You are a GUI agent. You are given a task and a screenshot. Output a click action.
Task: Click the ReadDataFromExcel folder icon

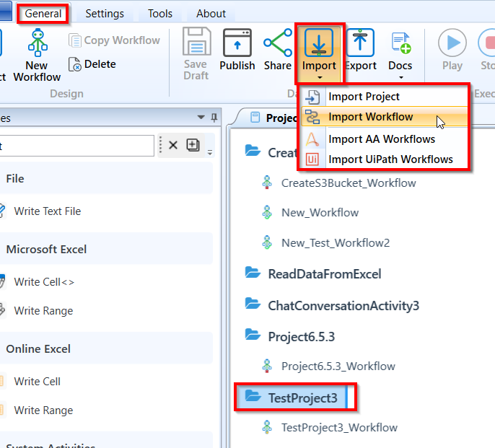pyautogui.click(x=253, y=273)
